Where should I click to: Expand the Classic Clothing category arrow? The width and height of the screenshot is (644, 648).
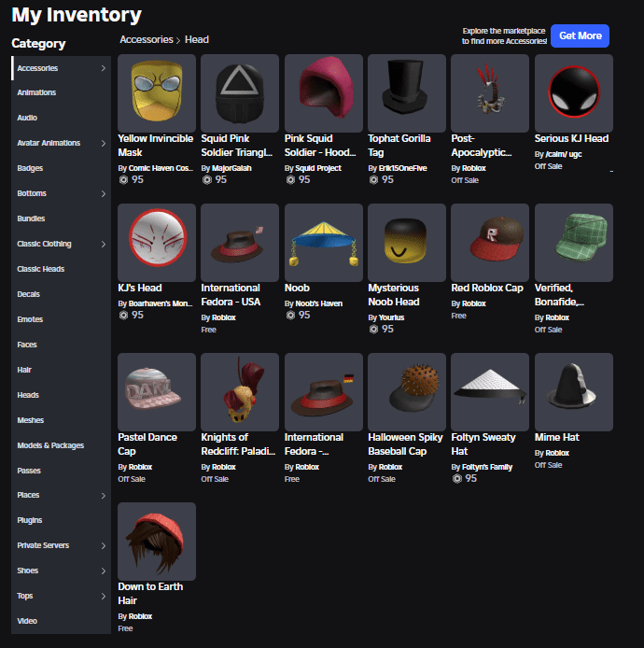104,245
